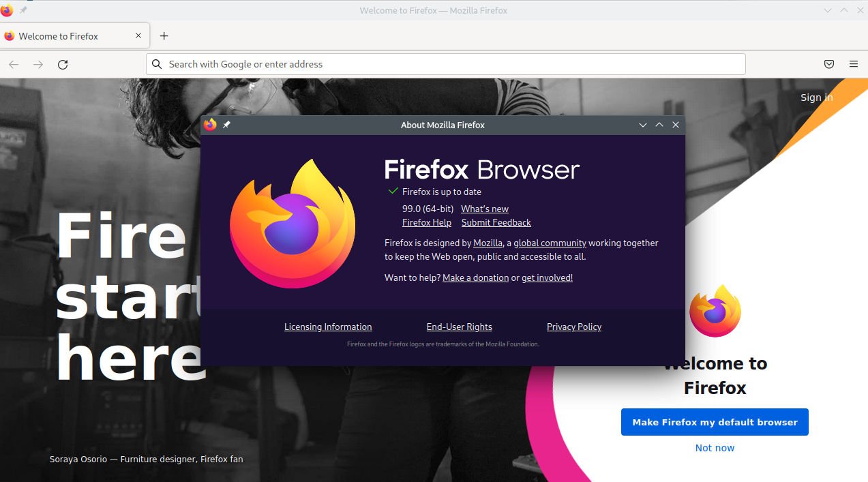Click the reload page icon

coord(63,65)
